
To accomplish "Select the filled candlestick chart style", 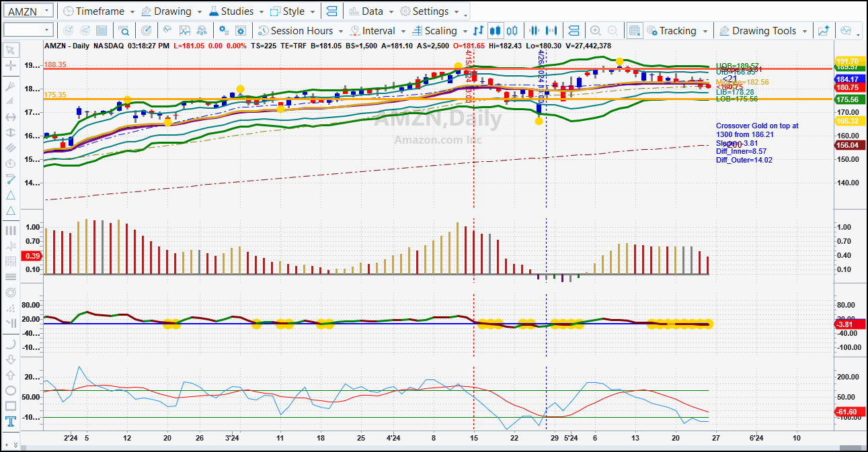I will click(x=496, y=31).
